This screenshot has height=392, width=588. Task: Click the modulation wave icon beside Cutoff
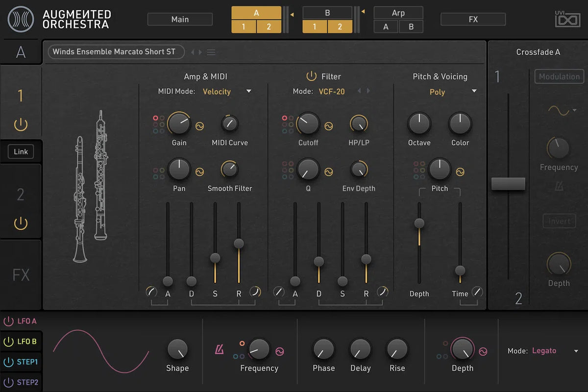click(x=329, y=126)
